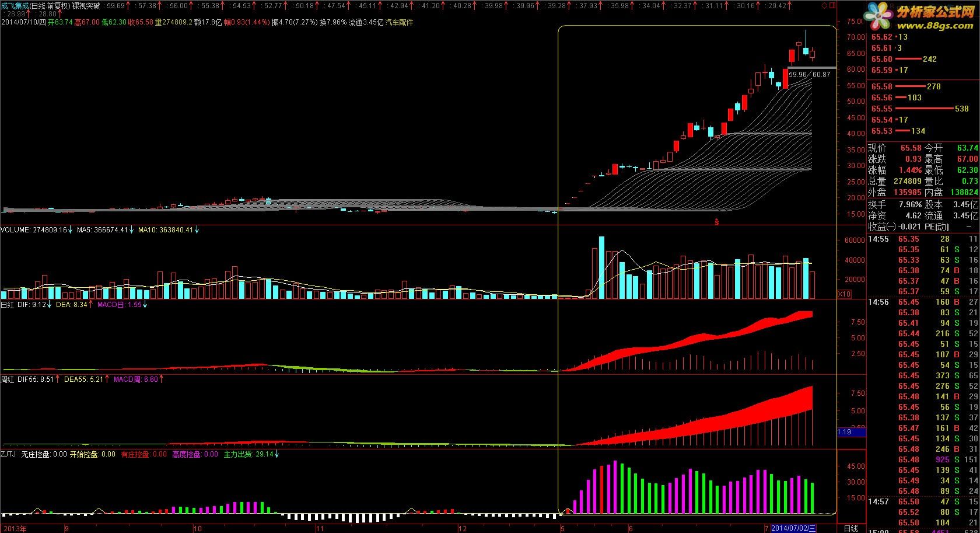Click the month 12 marker on the time axis
980x533 pixels.
[x=463, y=528]
